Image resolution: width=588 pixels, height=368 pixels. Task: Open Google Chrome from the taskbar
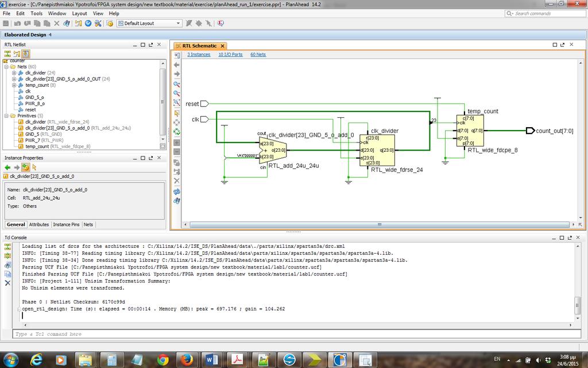(x=163, y=360)
